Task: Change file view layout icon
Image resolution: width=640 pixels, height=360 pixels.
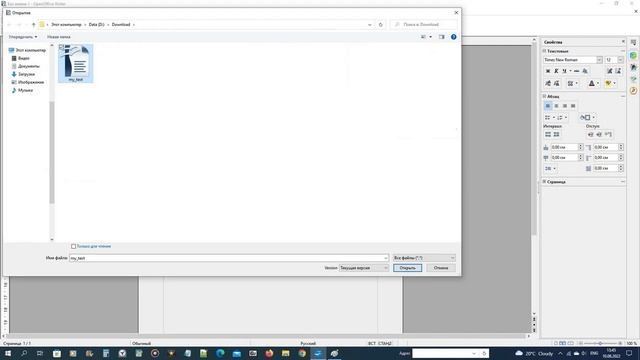Action: 423,37
